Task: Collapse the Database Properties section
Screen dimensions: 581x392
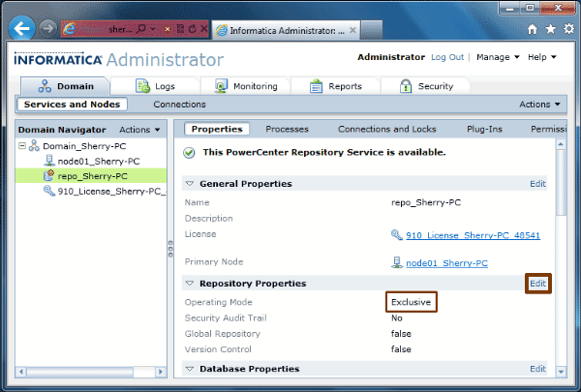Action: pyautogui.click(x=190, y=369)
